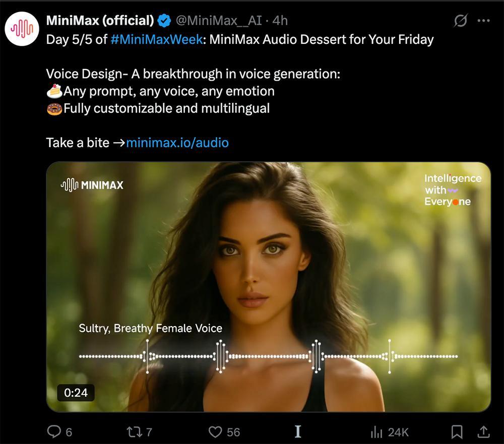
Task: Click the MINIMAX logo inside the video
Action: point(92,185)
